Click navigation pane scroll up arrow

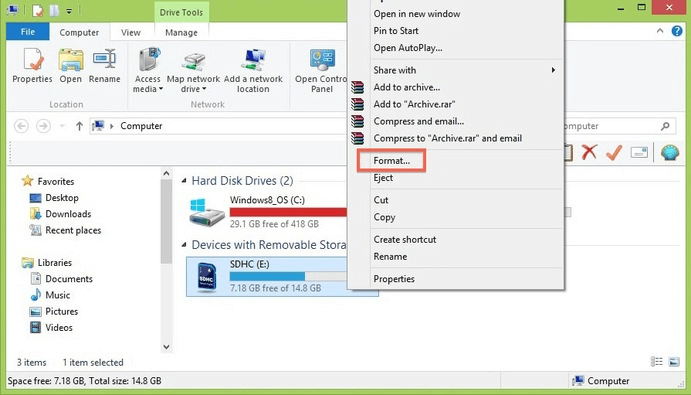tap(166, 173)
